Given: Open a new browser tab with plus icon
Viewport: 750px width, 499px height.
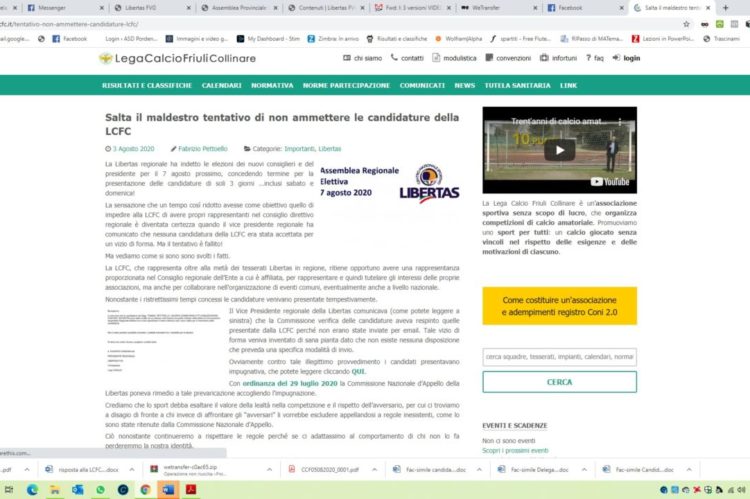Looking at the screenshot, I should (x=725, y=8).
